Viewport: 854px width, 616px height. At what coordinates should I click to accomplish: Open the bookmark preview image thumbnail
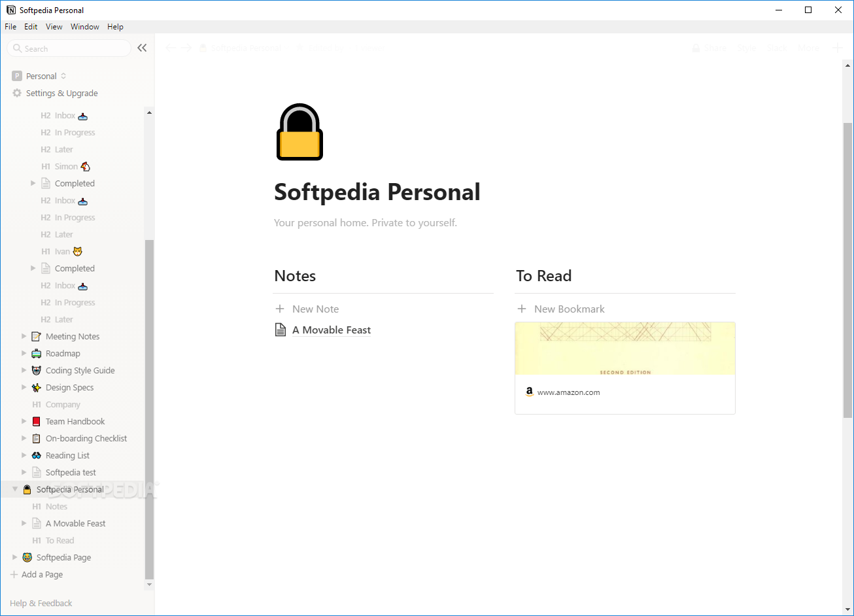pyautogui.click(x=625, y=349)
